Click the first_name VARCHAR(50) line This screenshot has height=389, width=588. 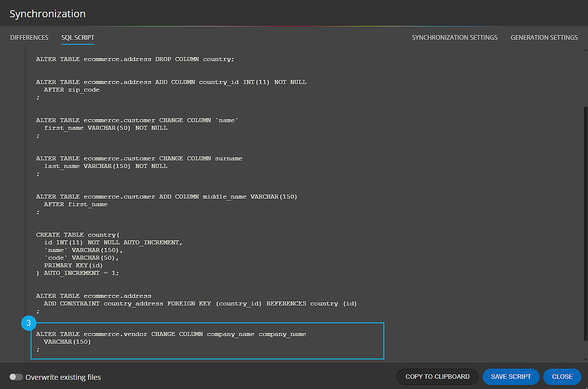click(x=106, y=128)
